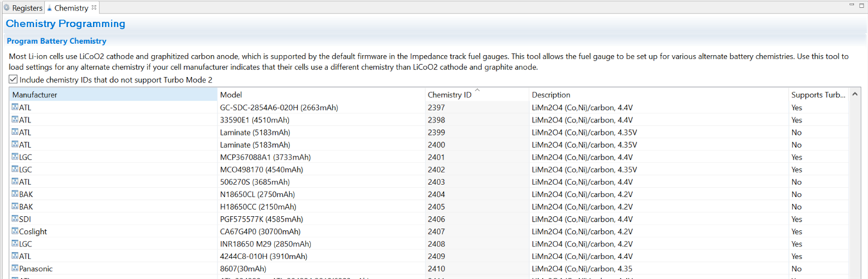Viewport: 868px width, 279px height.
Task: Click the Registers tab icon
Action: click(7, 8)
